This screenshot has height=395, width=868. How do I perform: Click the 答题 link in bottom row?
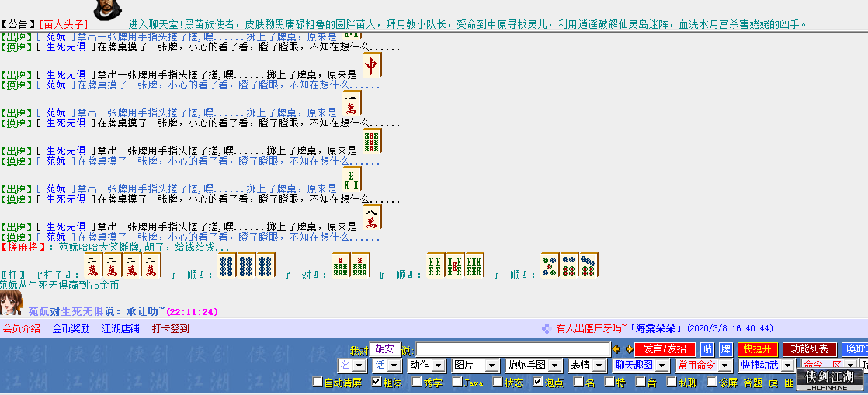tap(752, 383)
